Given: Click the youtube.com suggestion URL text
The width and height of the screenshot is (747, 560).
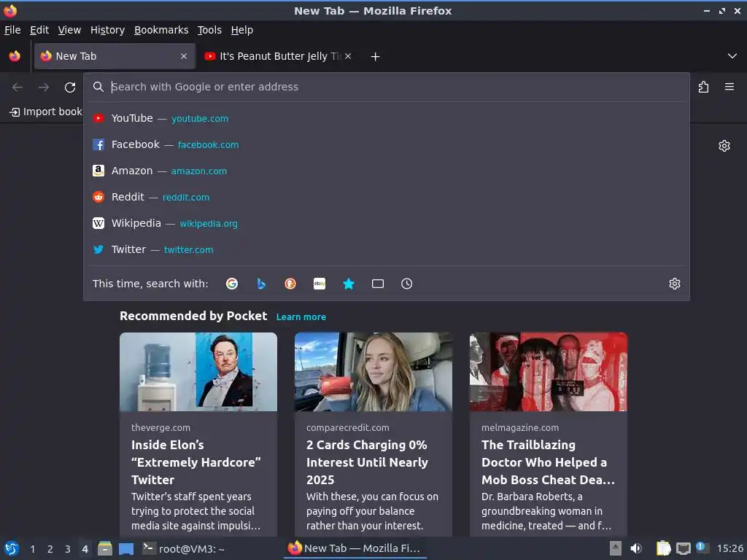Looking at the screenshot, I should pos(200,119).
